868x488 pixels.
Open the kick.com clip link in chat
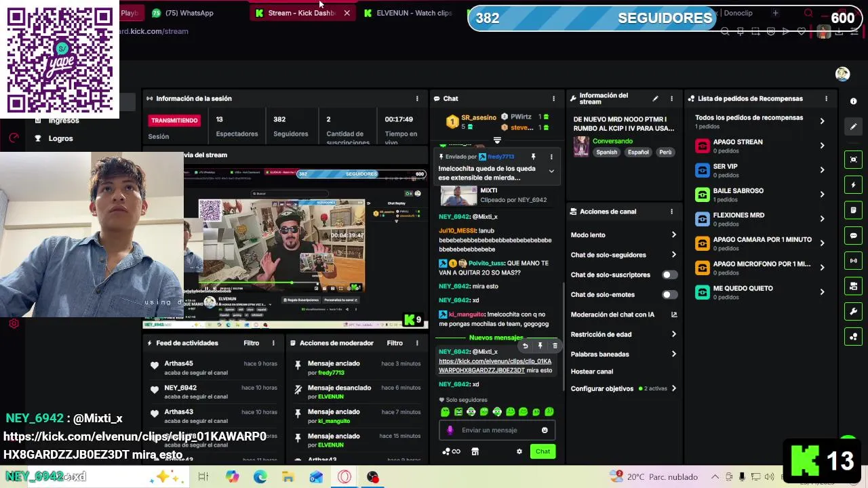coord(495,365)
